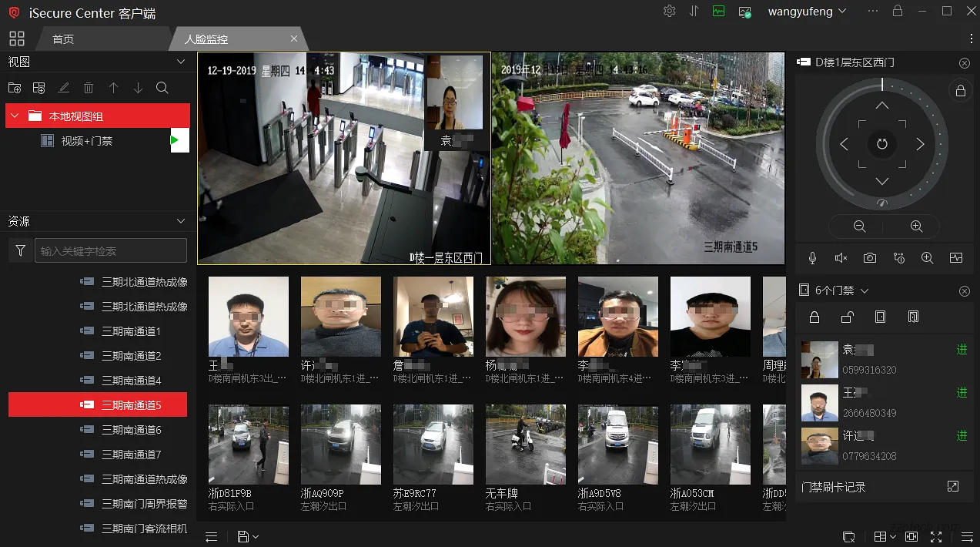The height and width of the screenshot is (547, 980).
Task: Click the PTZ zoom-in control
Action: [915, 226]
